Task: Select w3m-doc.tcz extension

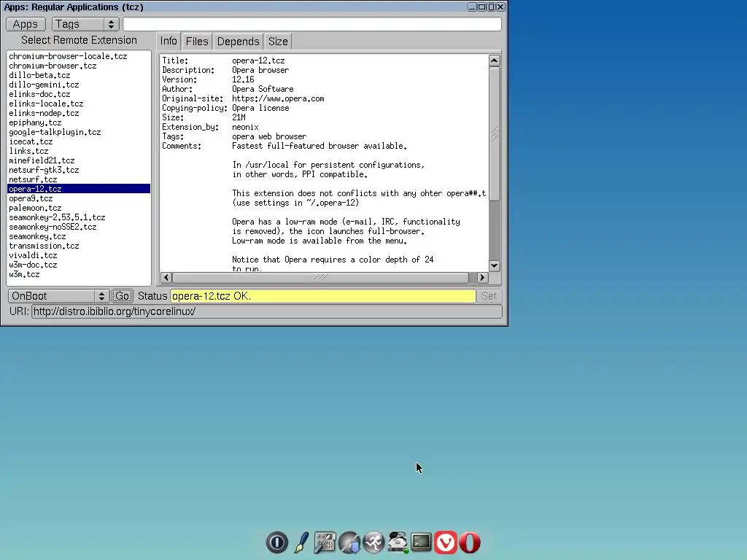Action: 79,265
